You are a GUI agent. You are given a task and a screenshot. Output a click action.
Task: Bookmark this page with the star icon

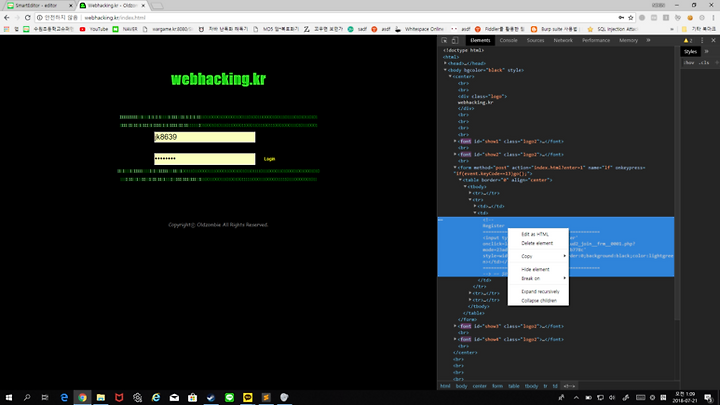(630, 17)
